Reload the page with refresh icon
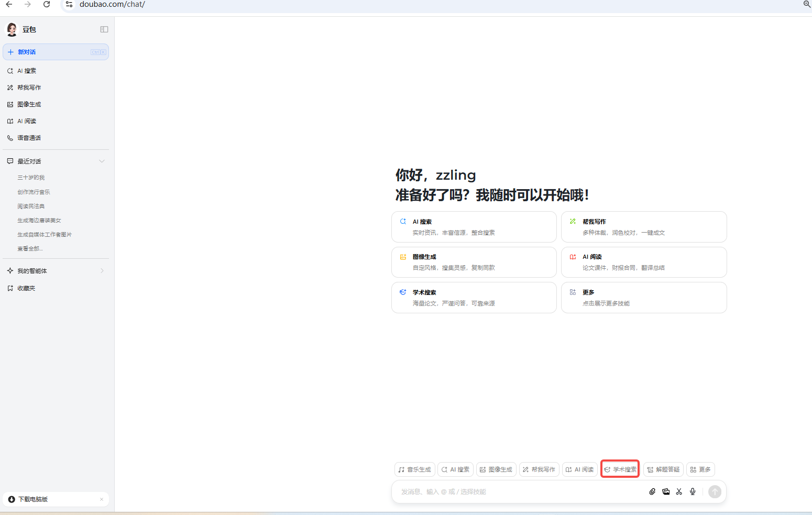This screenshot has height=515, width=812. 47,4
